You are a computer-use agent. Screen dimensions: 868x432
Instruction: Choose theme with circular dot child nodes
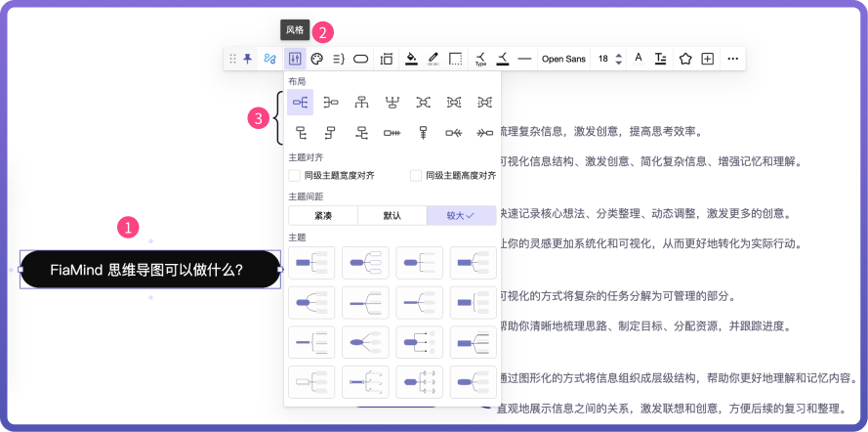(419, 342)
